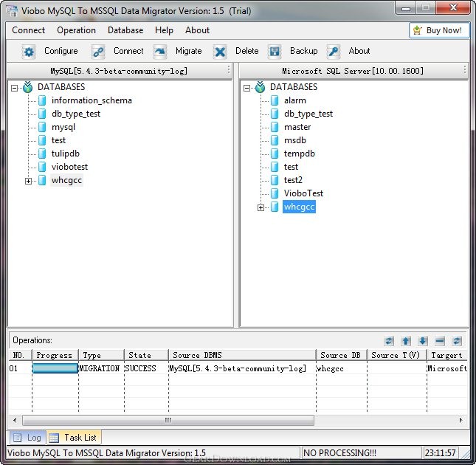Click the Connect chain-link toolbar icon
Image resolution: width=476 pixels, height=465 pixels.
pyautogui.click(x=98, y=52)
